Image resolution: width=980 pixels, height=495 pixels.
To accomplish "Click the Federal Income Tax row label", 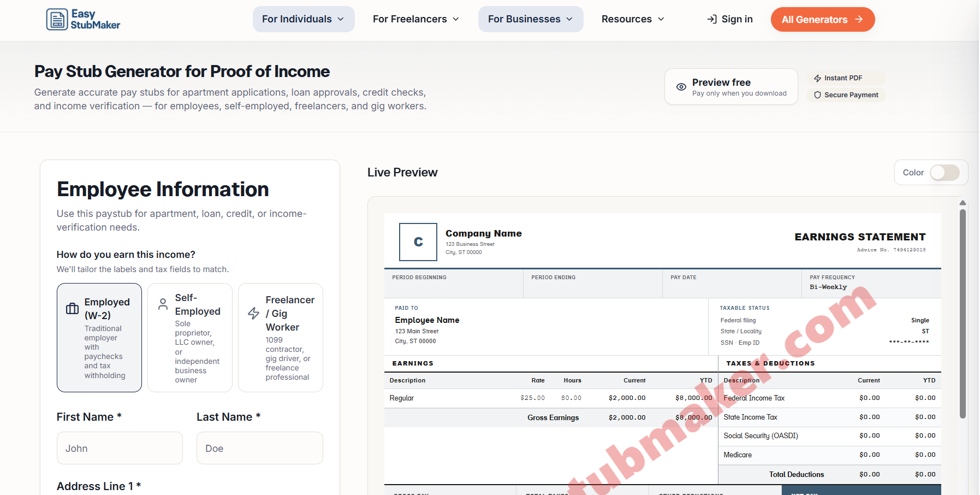I will click(x=754, y=398).
